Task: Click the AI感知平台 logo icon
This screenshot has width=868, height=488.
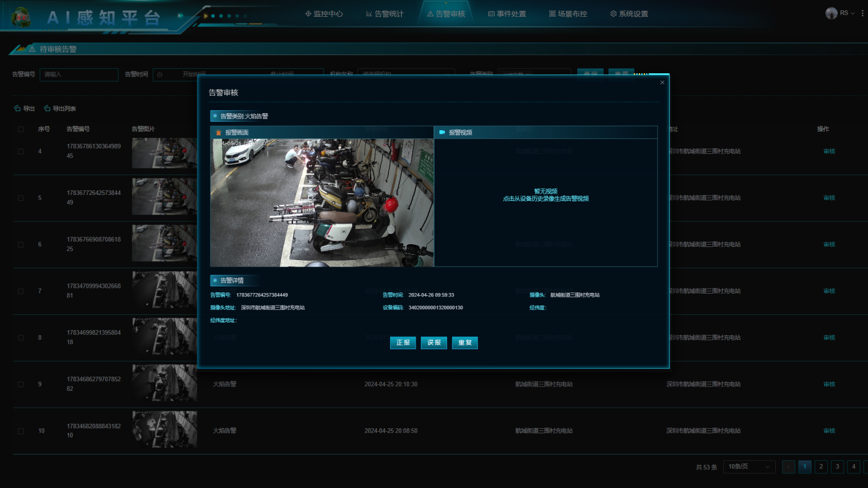Action: 21,17
